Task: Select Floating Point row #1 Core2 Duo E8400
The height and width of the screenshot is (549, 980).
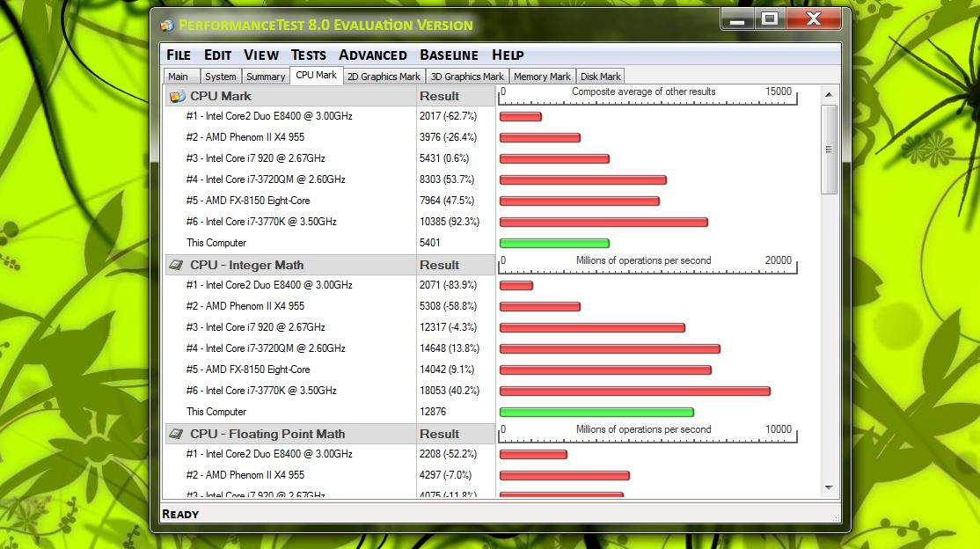Action: tap(269, 454)
